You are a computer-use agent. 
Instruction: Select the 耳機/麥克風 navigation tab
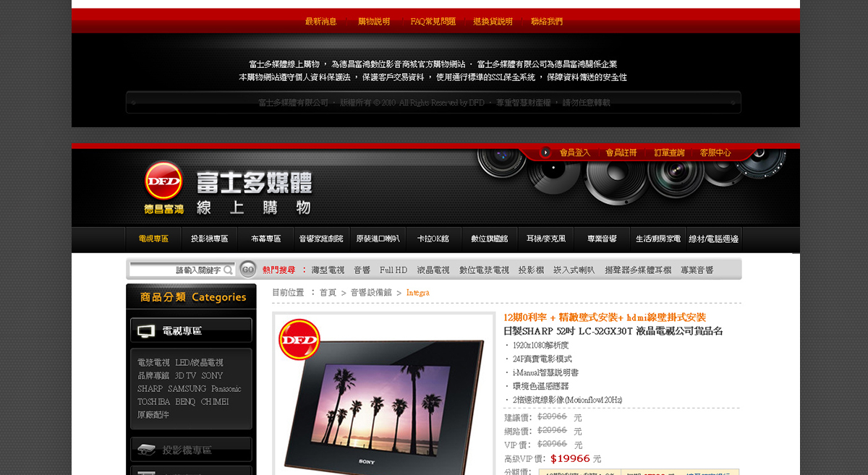(546, 239)
